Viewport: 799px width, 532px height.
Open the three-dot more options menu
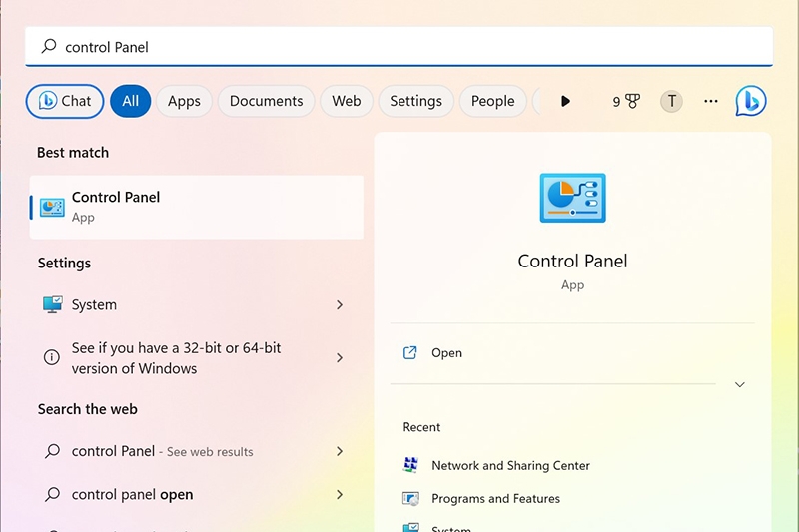(x=711, y=101)
